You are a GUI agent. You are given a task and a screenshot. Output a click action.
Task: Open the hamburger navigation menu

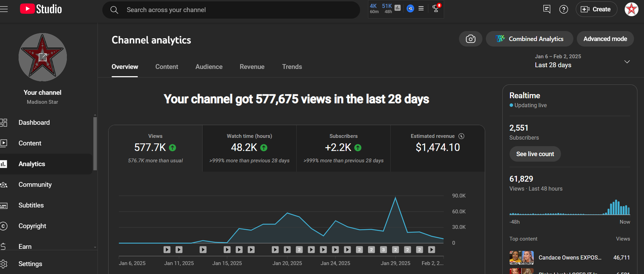[x=3, y=9]
